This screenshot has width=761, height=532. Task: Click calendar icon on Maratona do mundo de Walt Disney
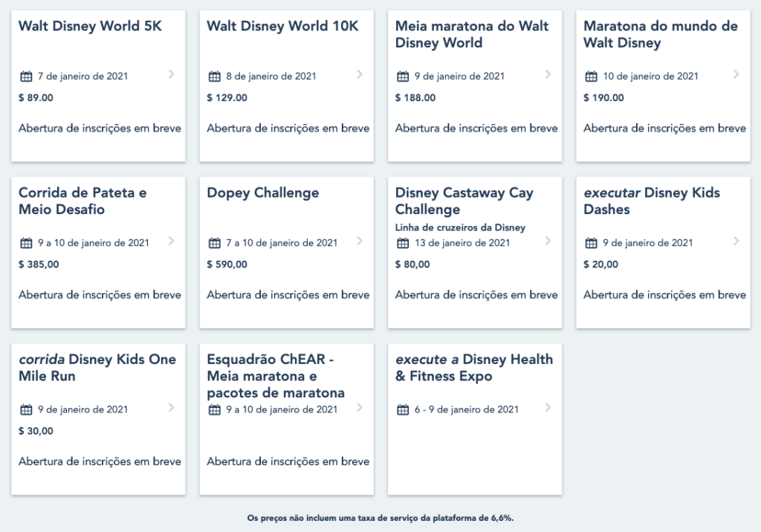(591, 77)
